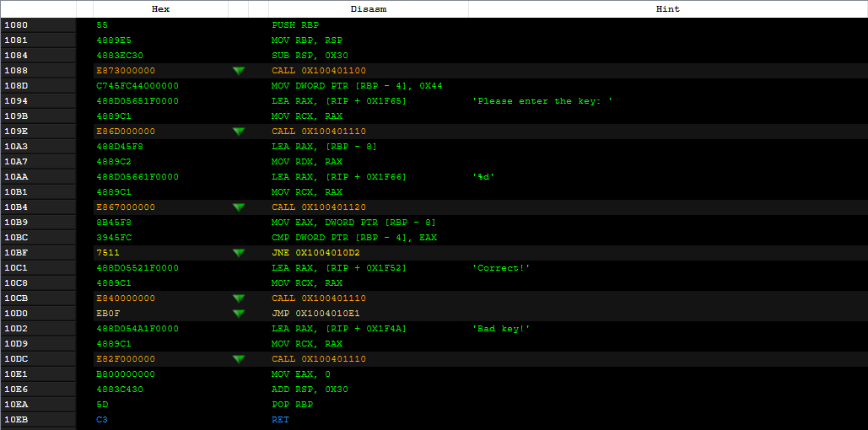Click the Hex column header
The image size is (868, 430).
(x=160, y=8)
